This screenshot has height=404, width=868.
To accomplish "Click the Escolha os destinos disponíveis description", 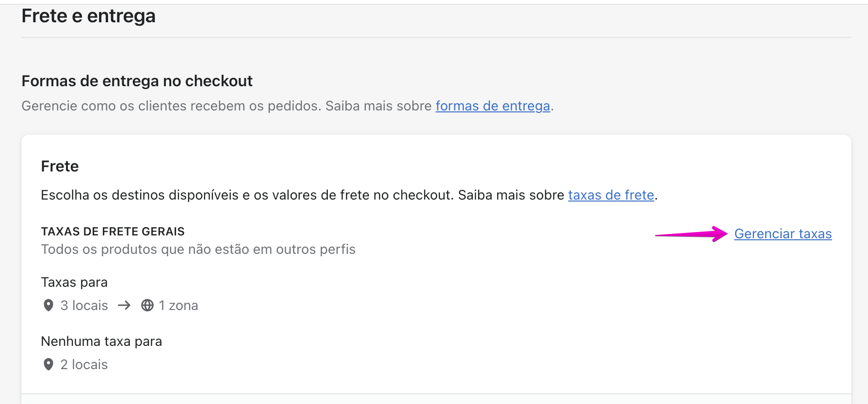I will (301, 195).
